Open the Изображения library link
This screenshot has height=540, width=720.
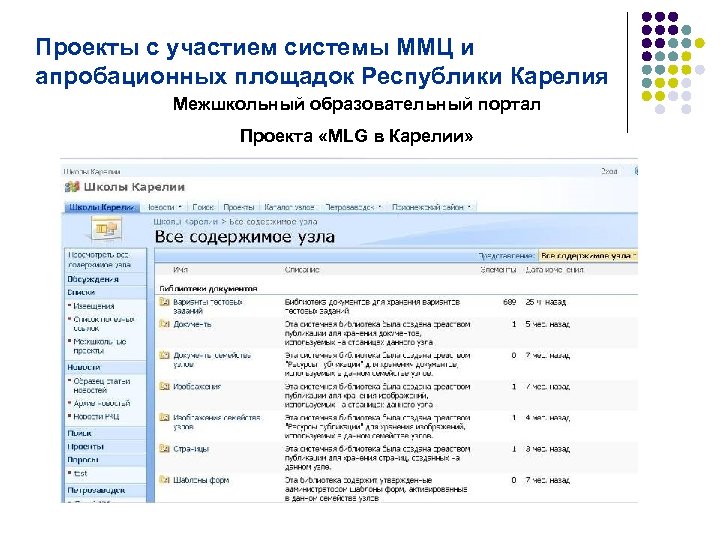(197, 387)
